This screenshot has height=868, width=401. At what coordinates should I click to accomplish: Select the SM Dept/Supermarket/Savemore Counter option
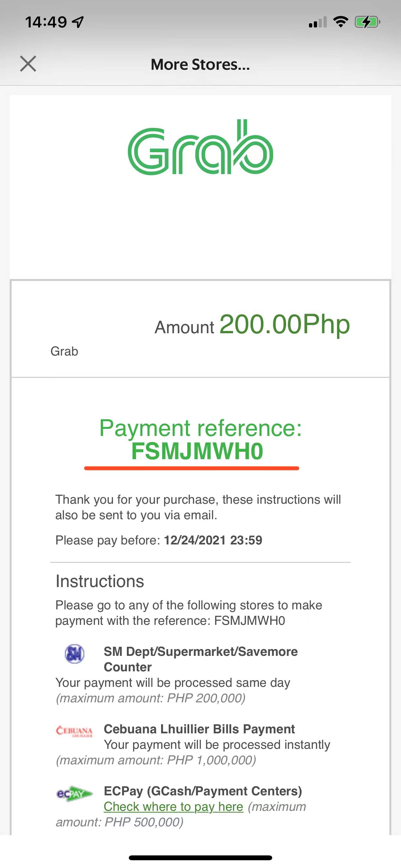coord(200,659)
